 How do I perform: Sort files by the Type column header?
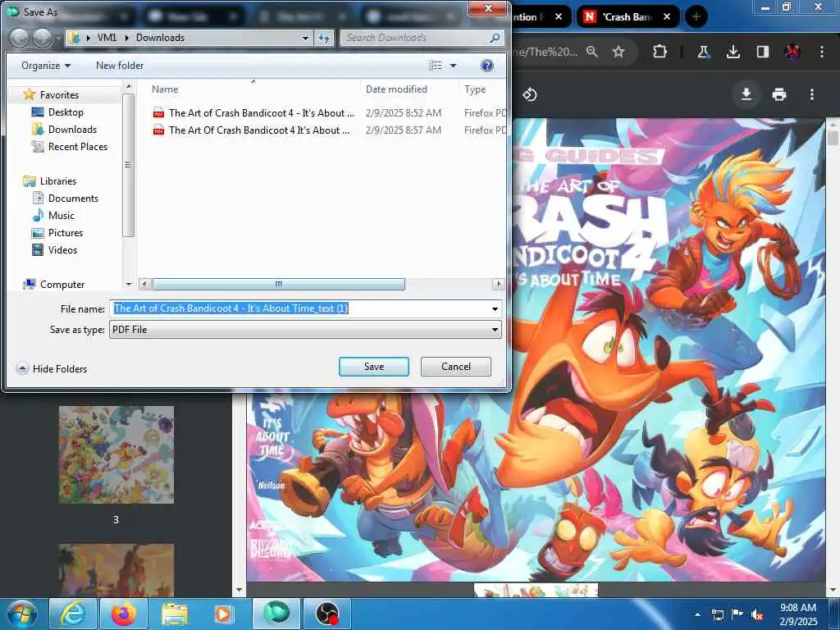[x=475, y=89]
